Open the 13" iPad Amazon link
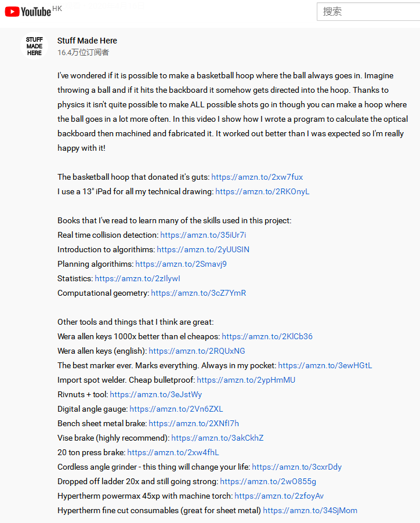Image resolution: width=420 pixels, height=523 pixels. [262, 191]
